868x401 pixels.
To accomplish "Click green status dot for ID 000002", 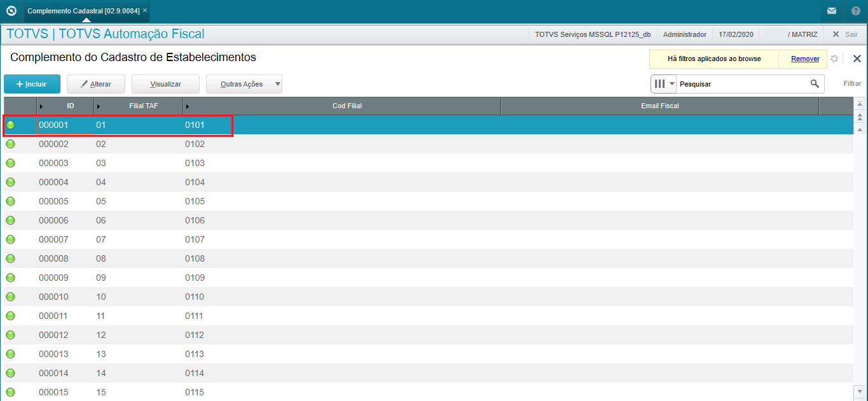I will tap(10, 144).
